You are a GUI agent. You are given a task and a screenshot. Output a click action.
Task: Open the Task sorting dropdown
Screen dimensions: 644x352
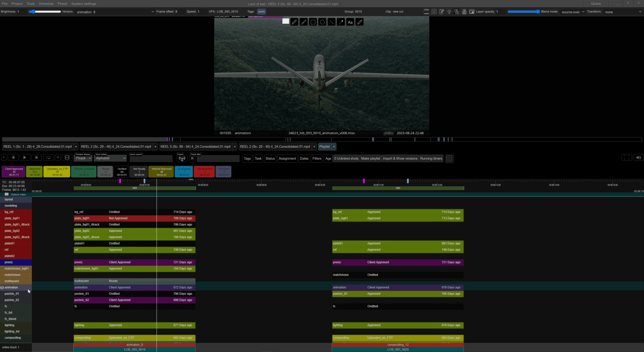pyautogui.click(x=110, y=158)
